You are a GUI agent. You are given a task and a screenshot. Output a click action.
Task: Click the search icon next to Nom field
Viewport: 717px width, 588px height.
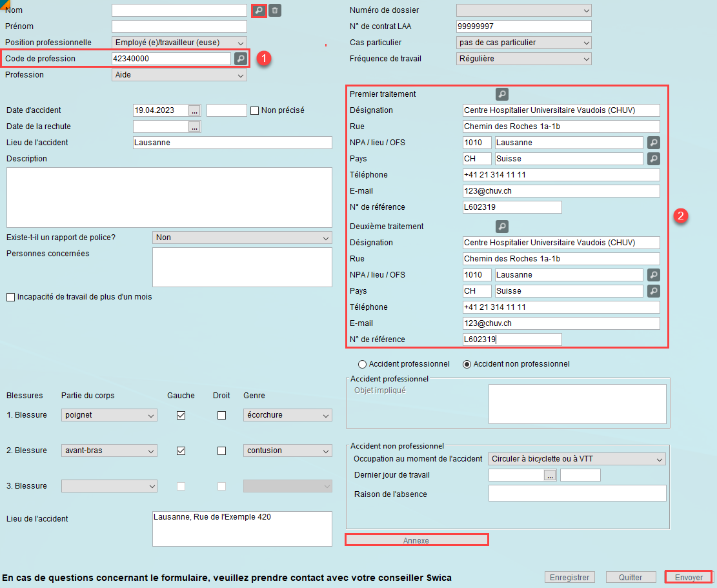pos(258,10)
